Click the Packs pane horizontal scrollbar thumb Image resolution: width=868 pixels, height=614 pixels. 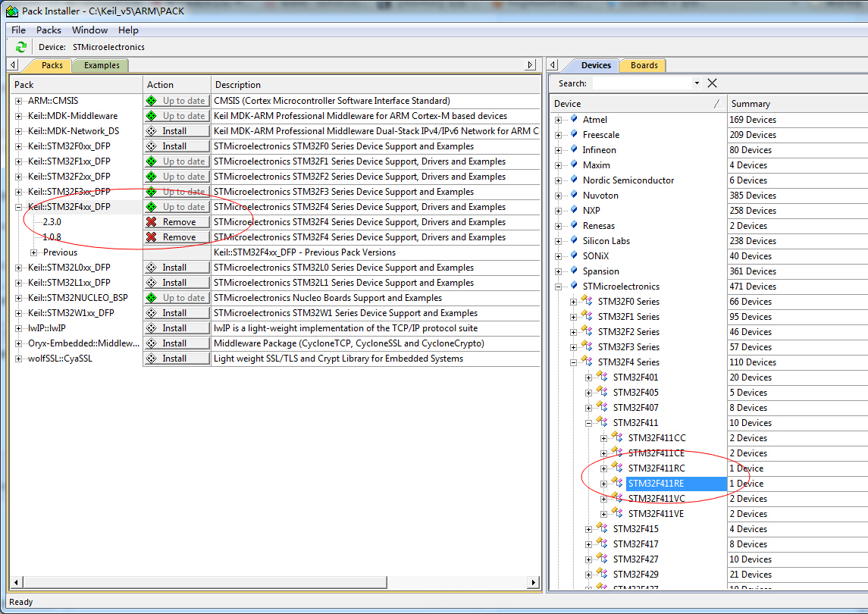click(x=205, y=582)
